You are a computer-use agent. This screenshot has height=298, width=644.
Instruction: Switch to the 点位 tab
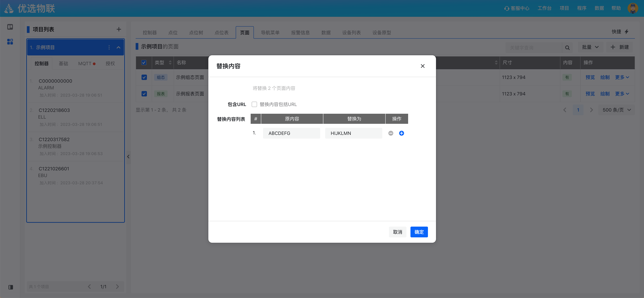click(x=173, y=33)
